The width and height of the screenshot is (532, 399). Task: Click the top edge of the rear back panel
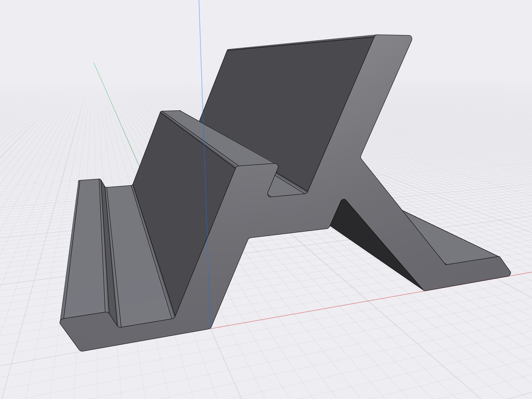tap(299, 42)
